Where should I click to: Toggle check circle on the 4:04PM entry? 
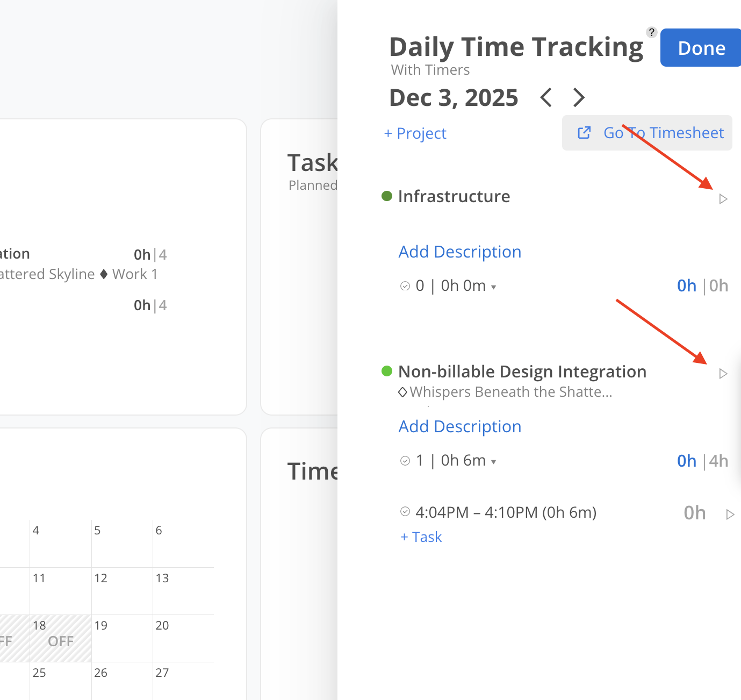405,511
